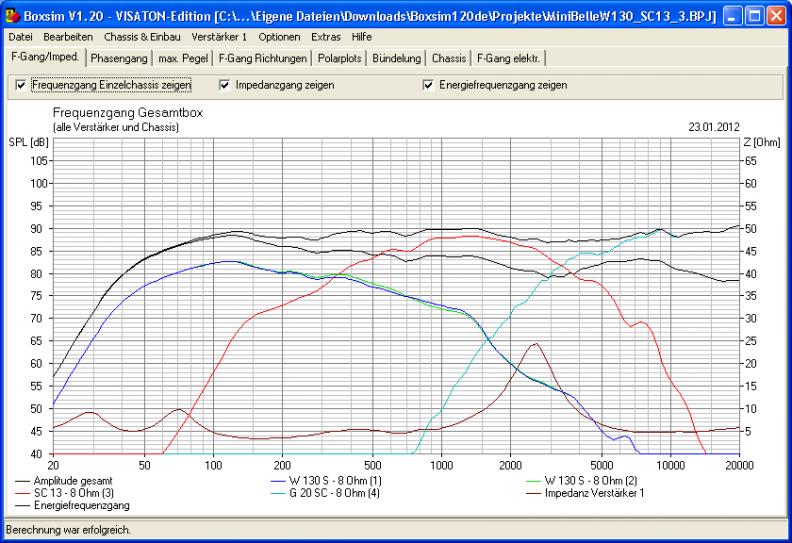This screenshot has width=792, height=543.
Task: Open the Bearbeiten menu
Action: pyautogui.click(x=68, y=37)
